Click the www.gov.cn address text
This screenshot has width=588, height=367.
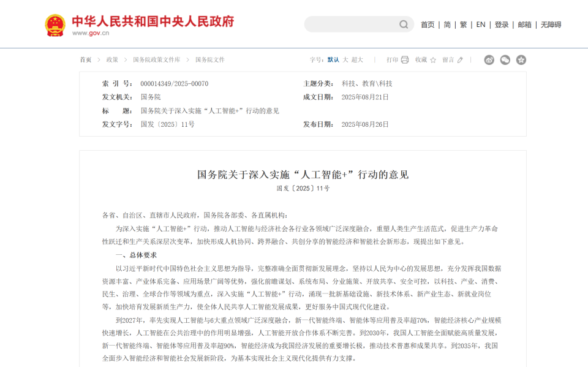pos(91,33)
